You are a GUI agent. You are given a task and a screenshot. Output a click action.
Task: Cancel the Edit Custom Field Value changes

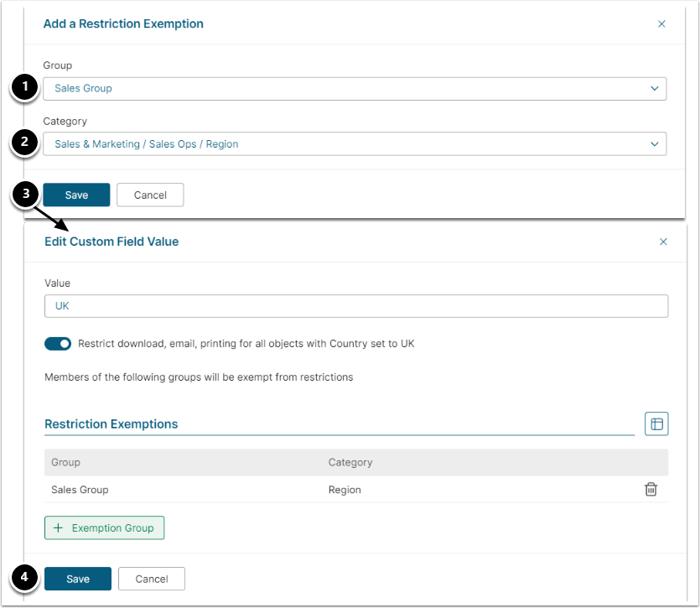[151, 579]
